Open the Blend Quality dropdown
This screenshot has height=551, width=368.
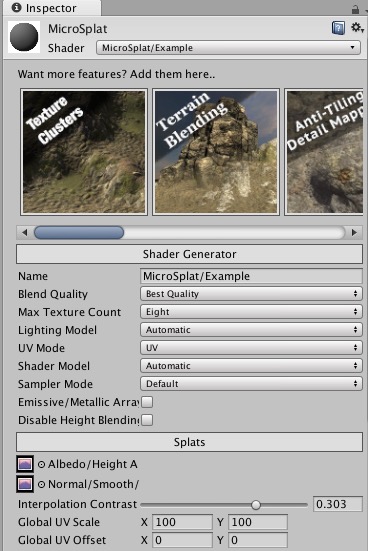(251, 294)
